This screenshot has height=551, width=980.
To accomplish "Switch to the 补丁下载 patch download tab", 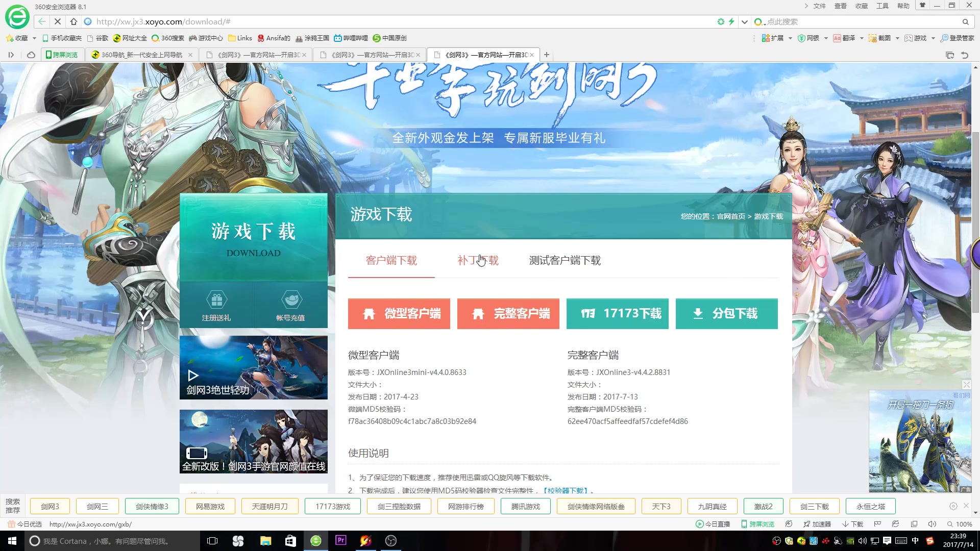I will click(x=478, y=260).
